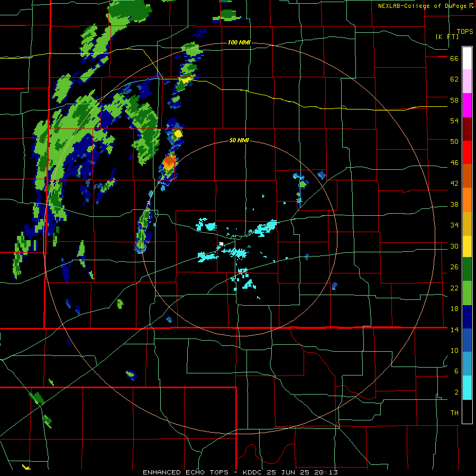
Task: Pick the magenta legend color block
Action: point(467,105)
